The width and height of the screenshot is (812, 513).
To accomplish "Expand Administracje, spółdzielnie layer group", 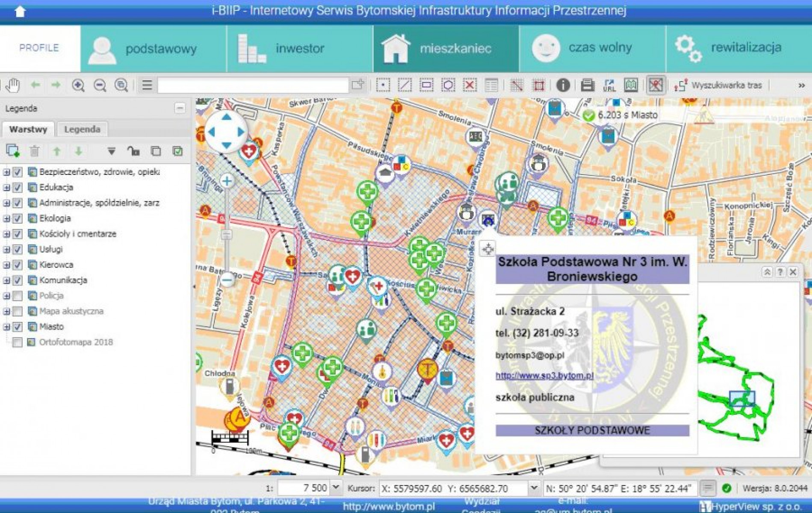I will (x=6, y=203).
